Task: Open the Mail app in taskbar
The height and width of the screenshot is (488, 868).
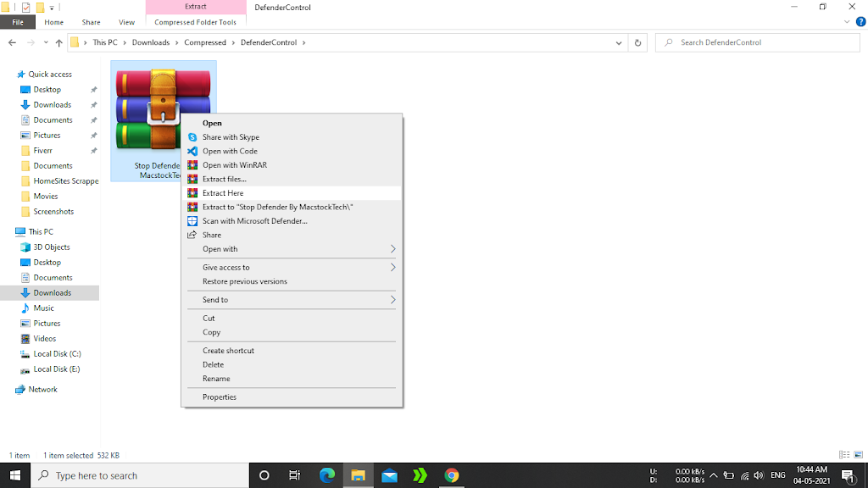Action: click(x=389, y=475)
